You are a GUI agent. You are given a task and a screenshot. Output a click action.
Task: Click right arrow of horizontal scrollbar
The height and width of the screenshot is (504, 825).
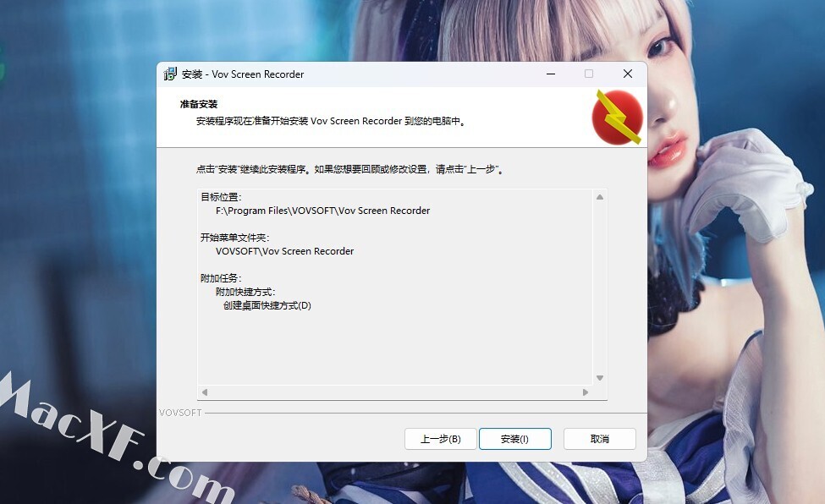(585, 392)
